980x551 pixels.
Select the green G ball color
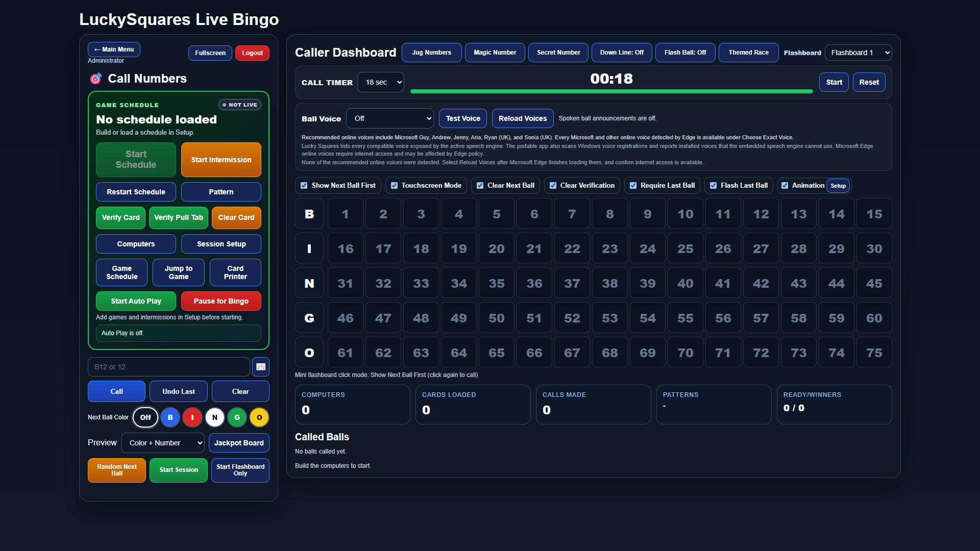(x=237, y=417)
